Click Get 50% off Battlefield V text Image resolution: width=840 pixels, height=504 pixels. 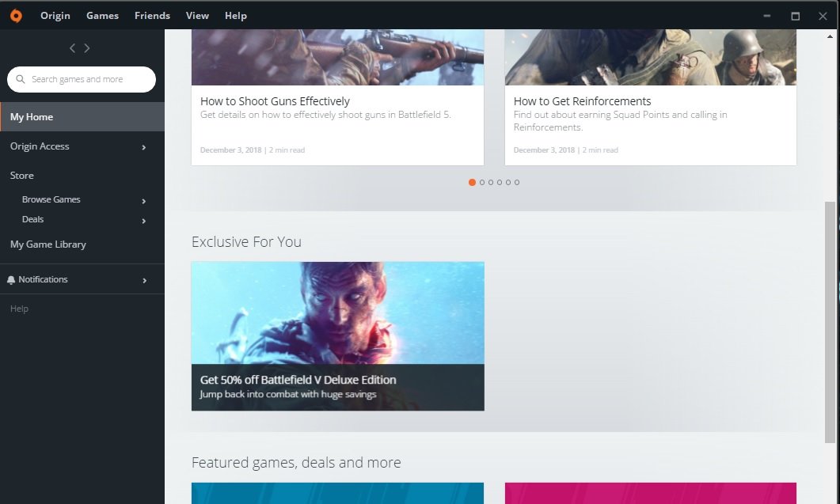point(298,380)
